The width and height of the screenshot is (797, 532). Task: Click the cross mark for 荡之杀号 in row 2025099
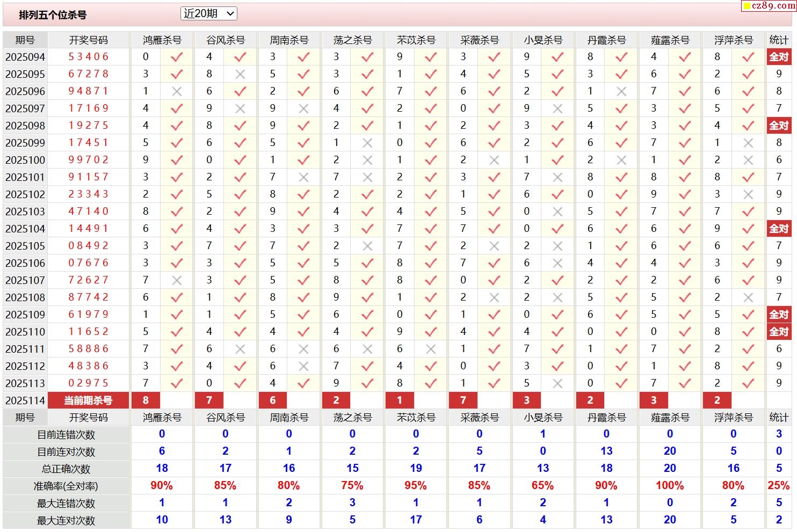(x=367, y=143)
